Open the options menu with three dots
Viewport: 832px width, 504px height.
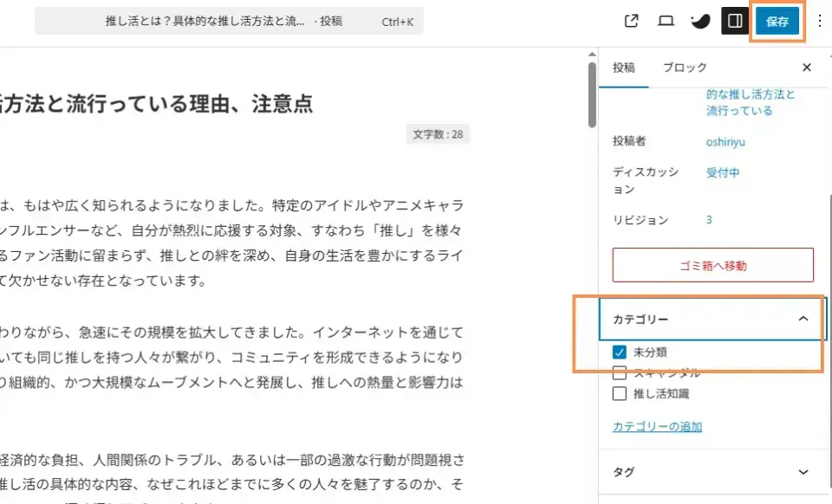click(x=818, y=19)
